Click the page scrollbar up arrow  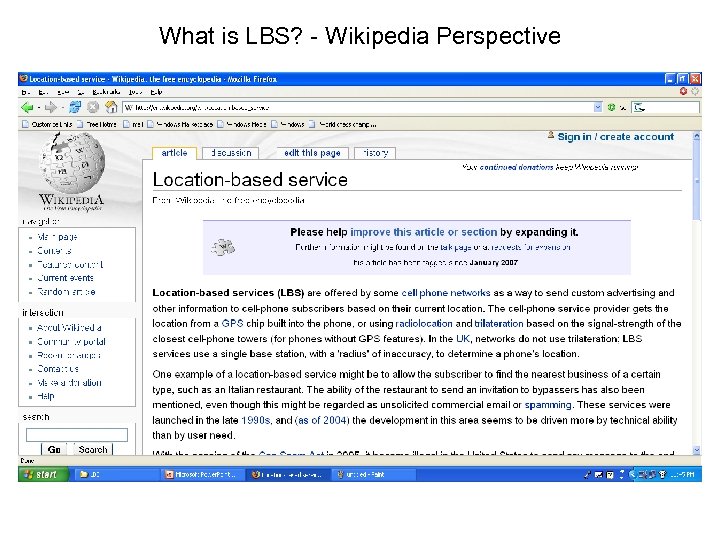[x=696, y=136]
